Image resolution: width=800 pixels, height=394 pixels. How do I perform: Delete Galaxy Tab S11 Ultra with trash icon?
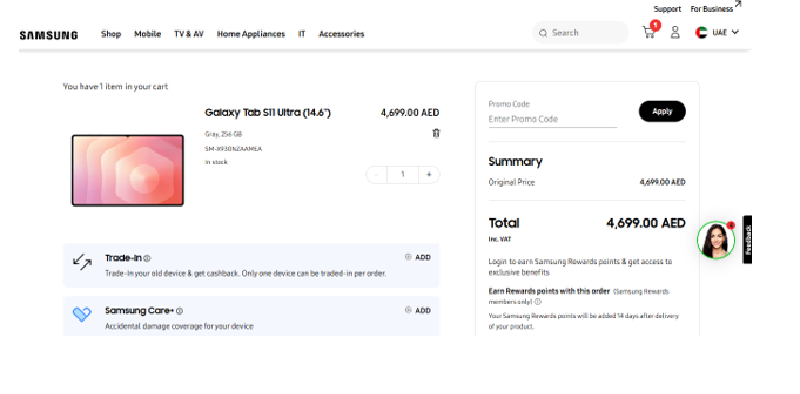coord(436,133)
